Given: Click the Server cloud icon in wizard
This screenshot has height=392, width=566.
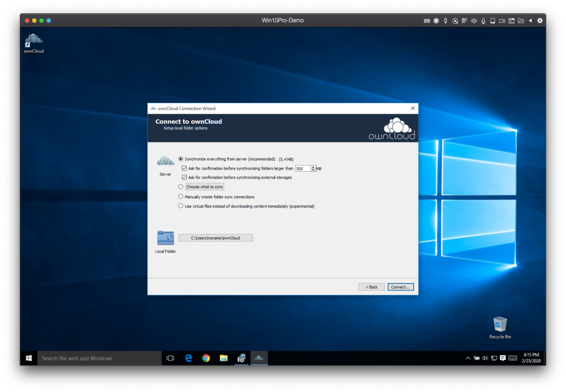Looking at the screenshot, I should (165, 161).
